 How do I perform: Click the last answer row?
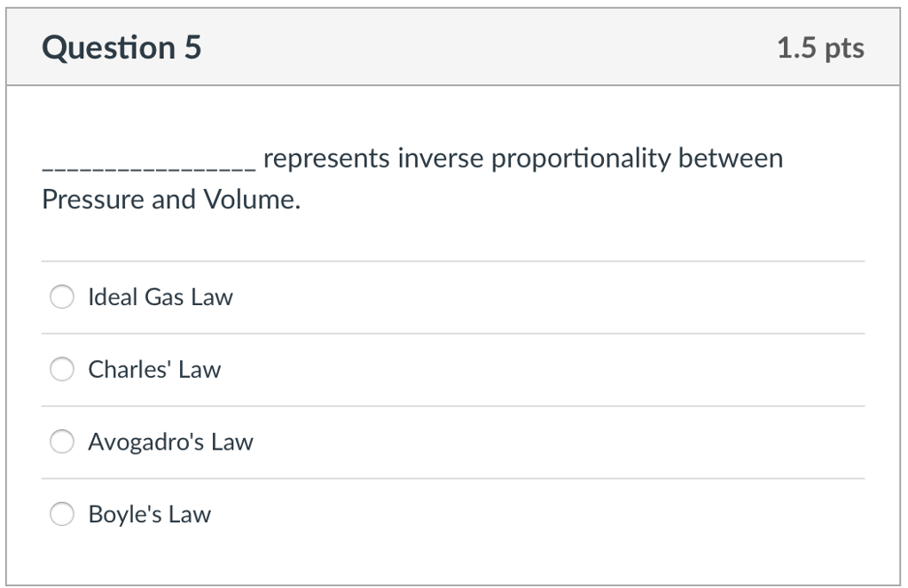454,514
